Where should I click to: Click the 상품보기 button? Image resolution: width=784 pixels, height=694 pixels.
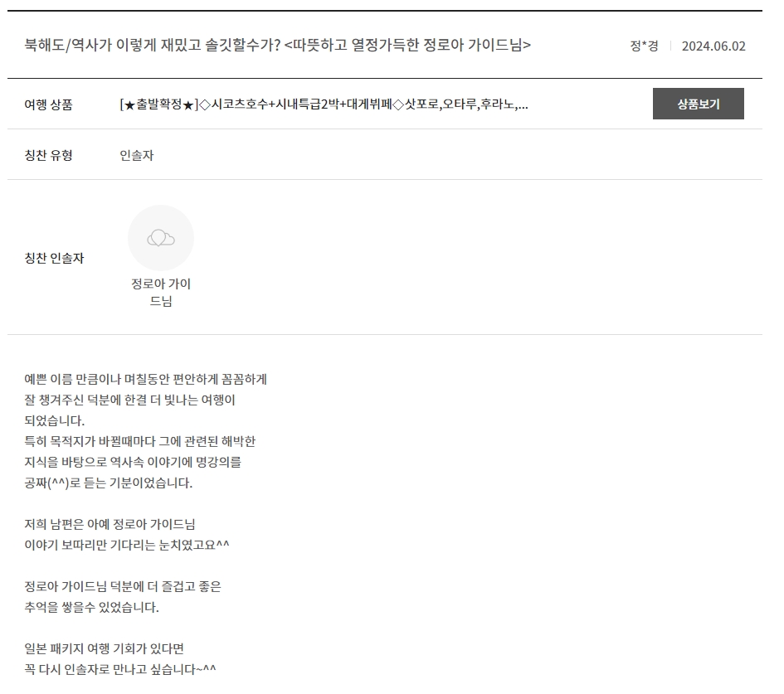pos(698,104)
